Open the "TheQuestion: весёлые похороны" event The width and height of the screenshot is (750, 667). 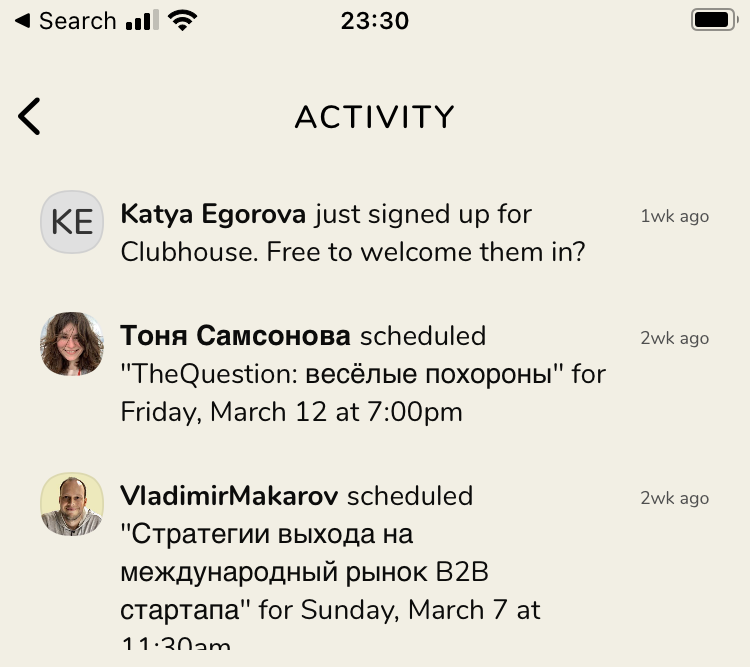[x=345, y=374]
